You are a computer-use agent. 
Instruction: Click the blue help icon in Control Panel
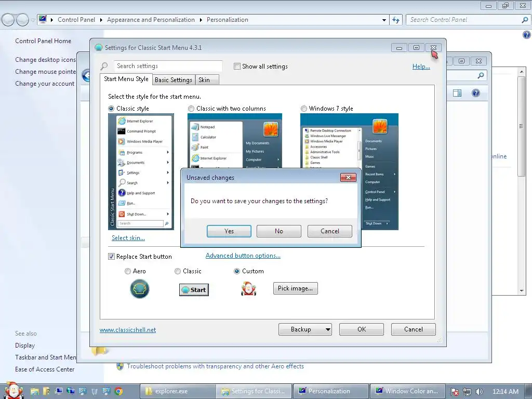[527, 35]
